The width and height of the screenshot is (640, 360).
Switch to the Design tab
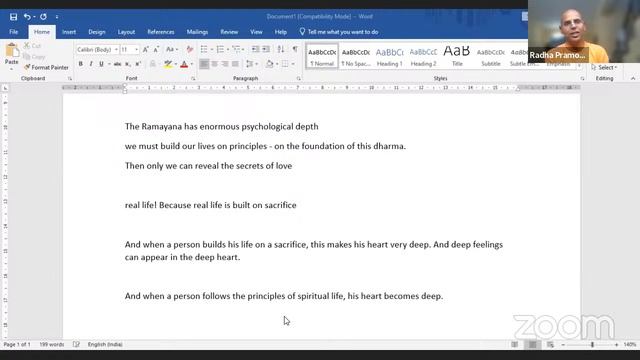point(97,32)
